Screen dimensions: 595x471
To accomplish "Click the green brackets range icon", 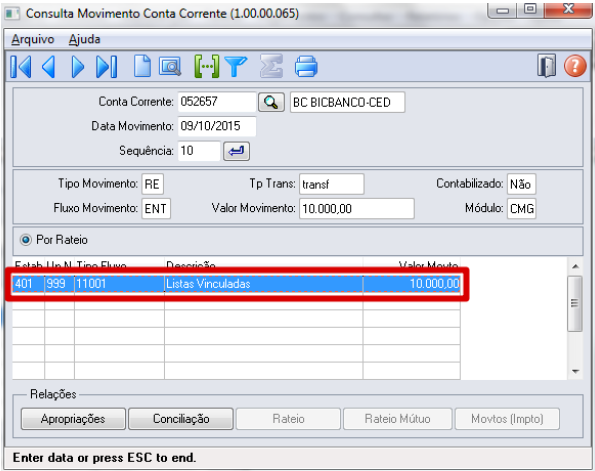I will pos(206,66).
